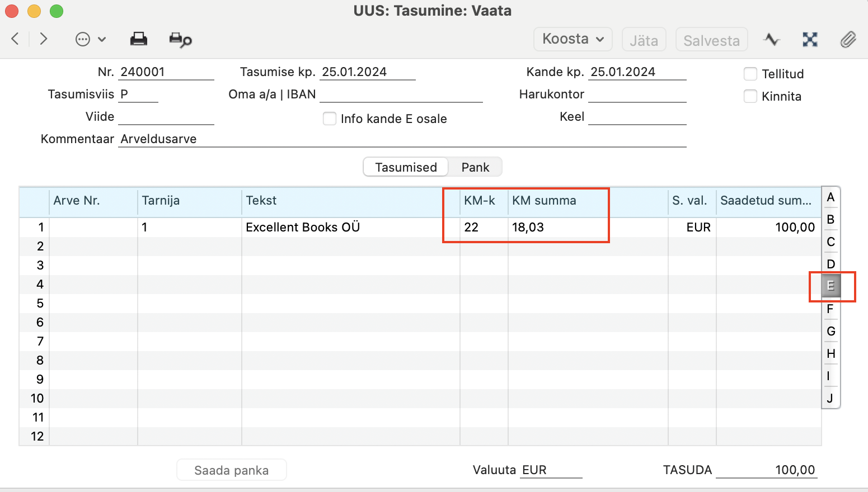The width and height of the screenshot is (868, 492).
Task: Click the Salvesta button
Action: (x=711, y=40)
